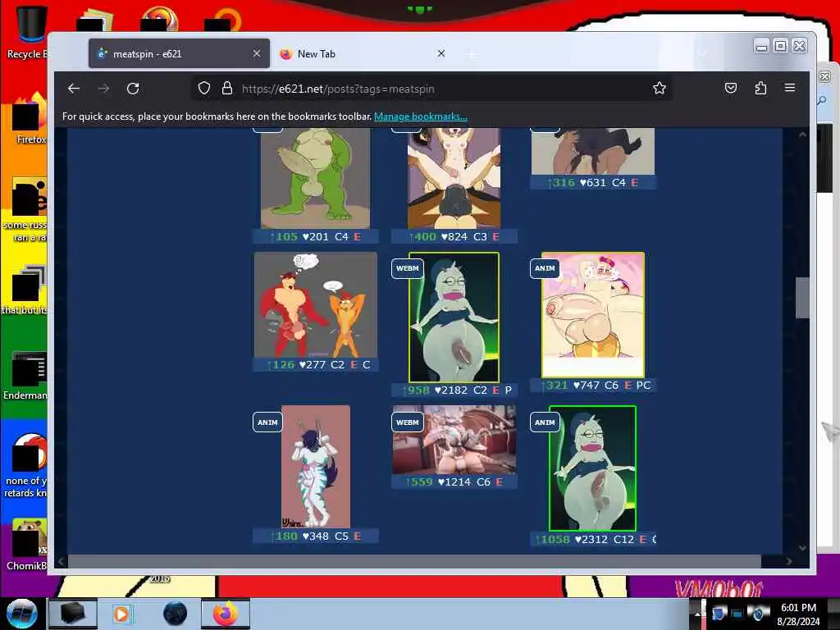Open the post thumbnail above score 400
The width and height of the screenshot is (840, 630).
[454, 178]
